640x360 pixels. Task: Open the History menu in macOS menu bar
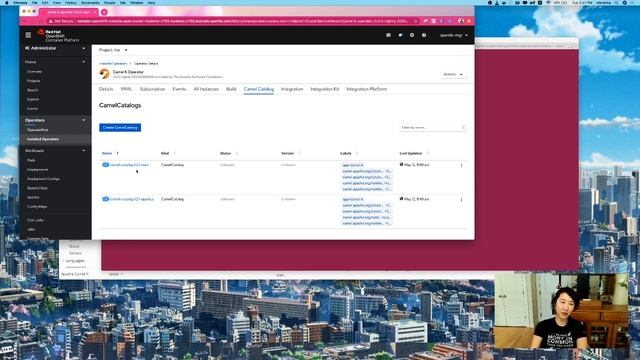pos(71,2)
